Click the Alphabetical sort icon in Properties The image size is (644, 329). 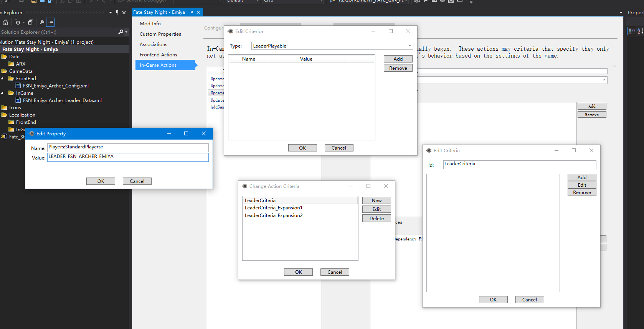[x=640, y=31]
